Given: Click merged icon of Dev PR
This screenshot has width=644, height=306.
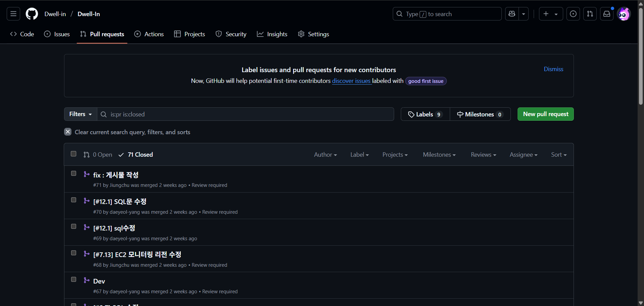Looking at the screenshot, I should tap(87, 280).
